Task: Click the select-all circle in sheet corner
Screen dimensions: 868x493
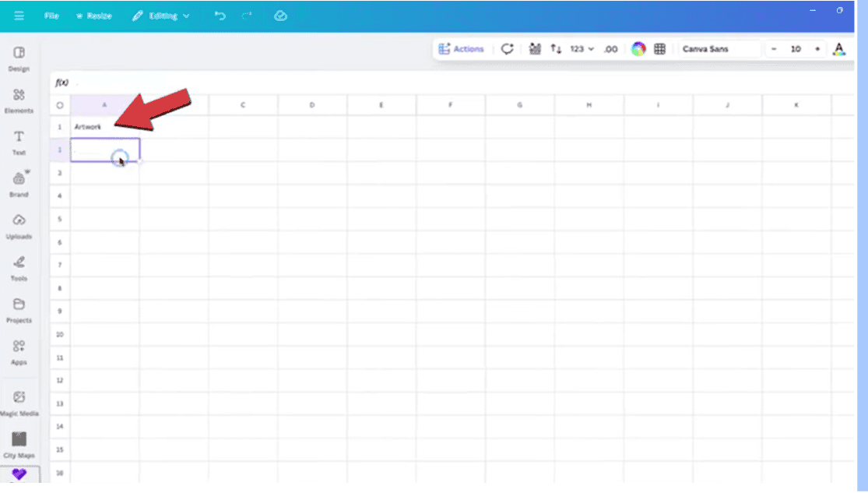Action: [60, 104]
